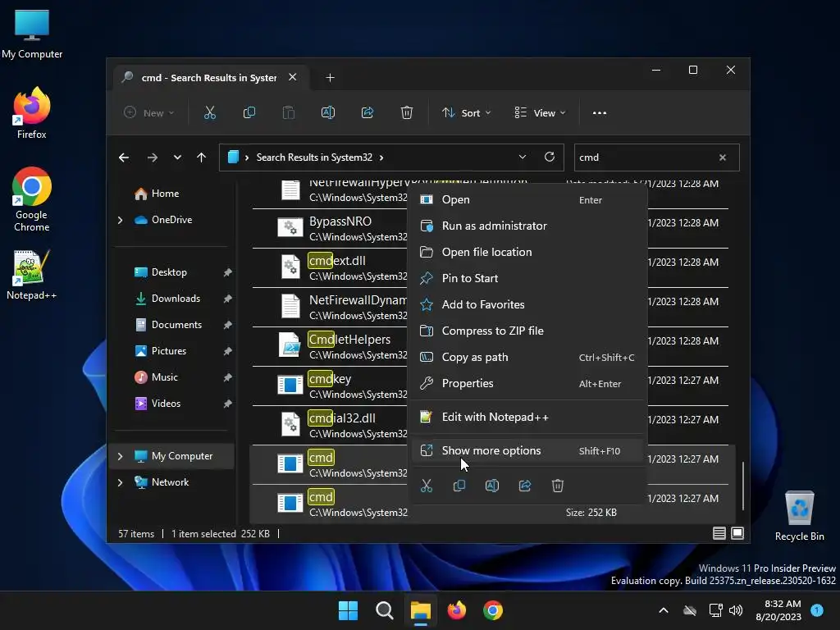Go up one folder level arrow
Viewport: 840px width, 630px height.
coord(202,157)
